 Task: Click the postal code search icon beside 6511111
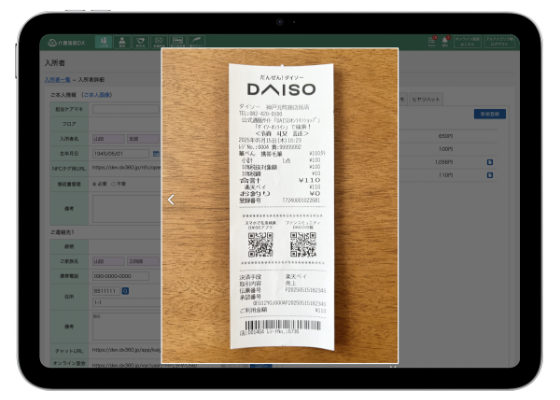[125, 291]
